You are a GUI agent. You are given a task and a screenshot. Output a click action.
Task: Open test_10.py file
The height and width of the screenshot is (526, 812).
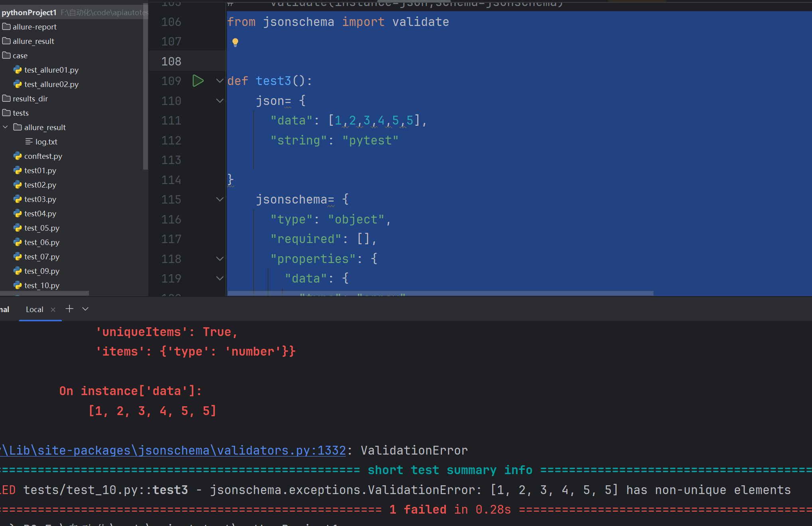41,285
